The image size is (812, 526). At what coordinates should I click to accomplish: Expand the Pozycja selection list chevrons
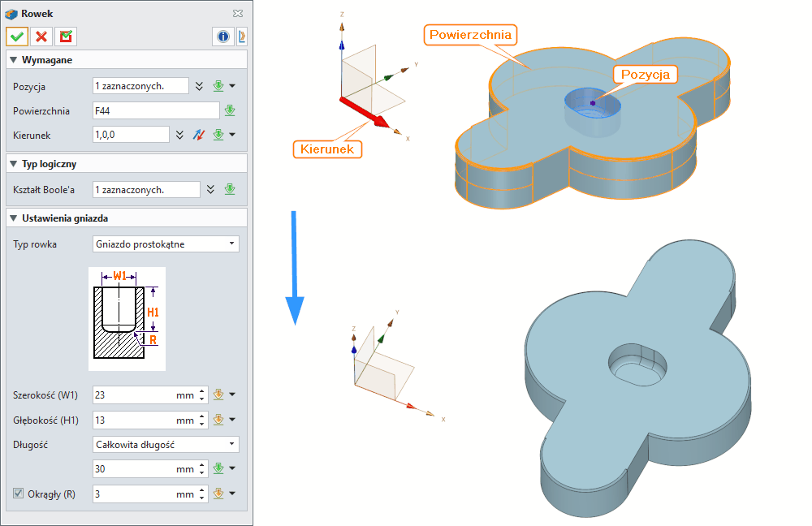pos(201,86)
